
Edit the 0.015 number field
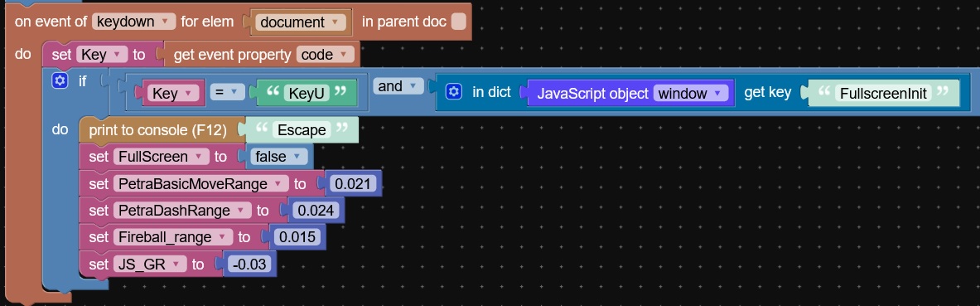[297, 237]
